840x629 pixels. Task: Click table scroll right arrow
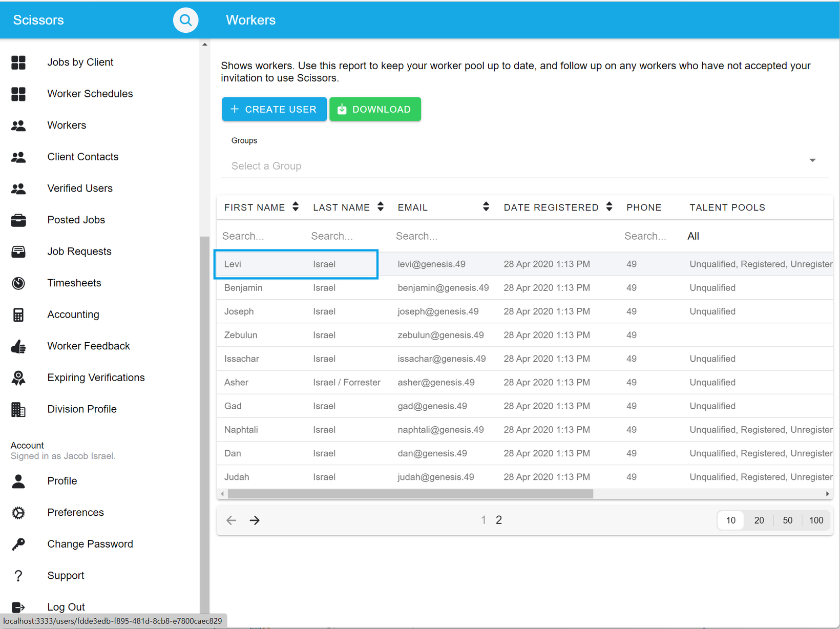[828, 494]
